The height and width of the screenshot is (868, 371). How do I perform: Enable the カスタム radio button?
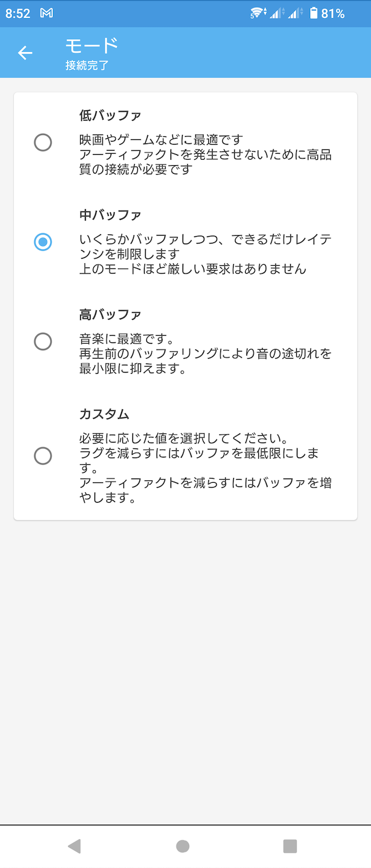coord(43,456)
